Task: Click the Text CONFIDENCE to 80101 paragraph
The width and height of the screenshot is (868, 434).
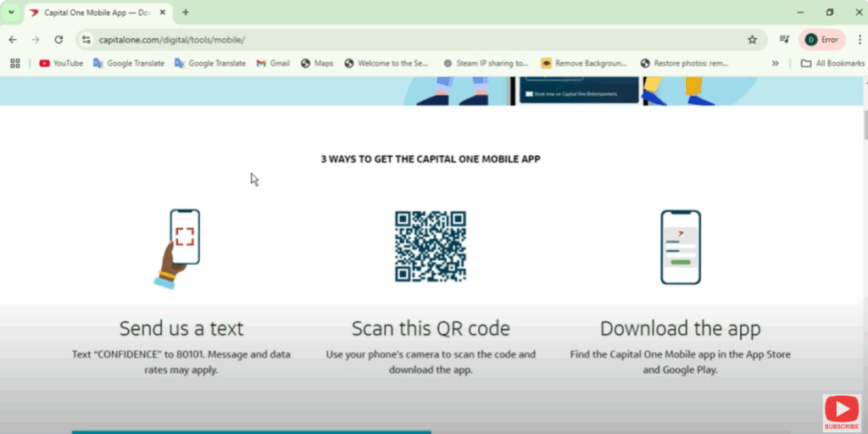Action: coord(181,362)
